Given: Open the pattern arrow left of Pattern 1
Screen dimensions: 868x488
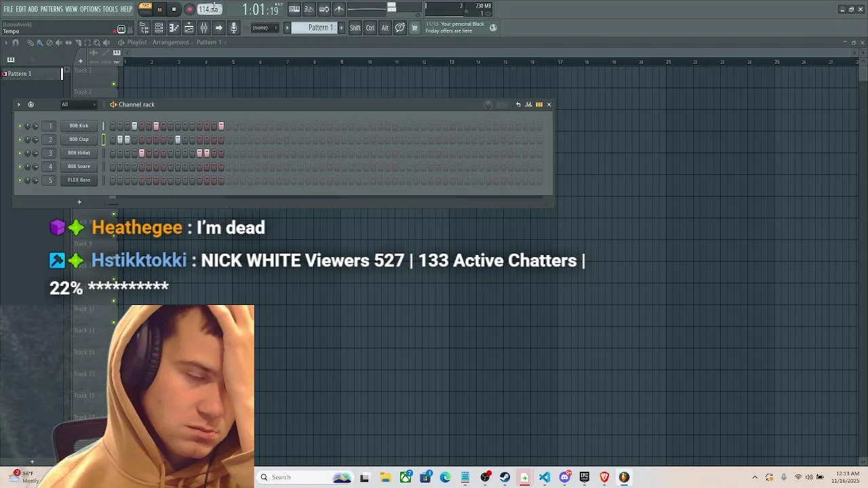Looking at the screenshot, I should (x=287, y=28).
